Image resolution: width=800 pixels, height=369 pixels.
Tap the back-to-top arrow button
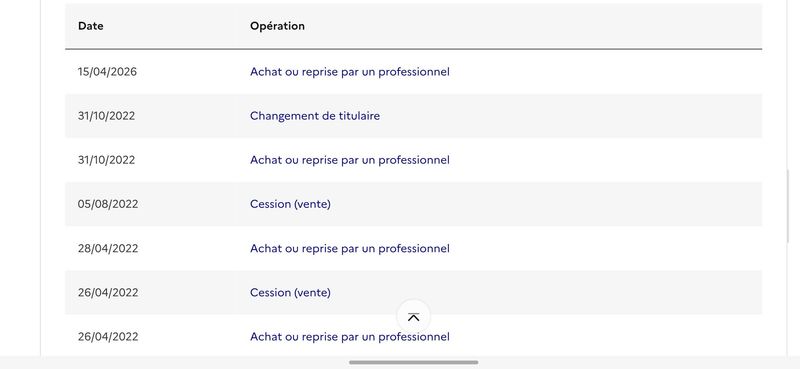pyautogui.click(x=413, y=316)
